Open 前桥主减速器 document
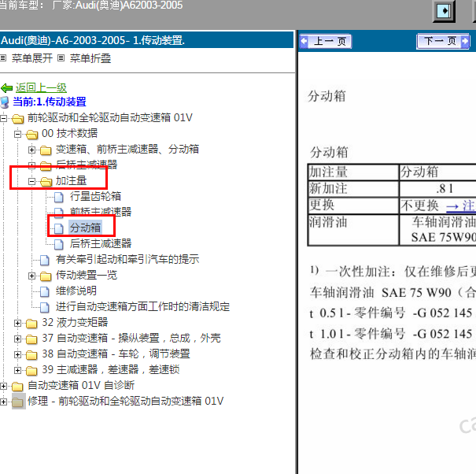476x474 pixels. [101, 212]
